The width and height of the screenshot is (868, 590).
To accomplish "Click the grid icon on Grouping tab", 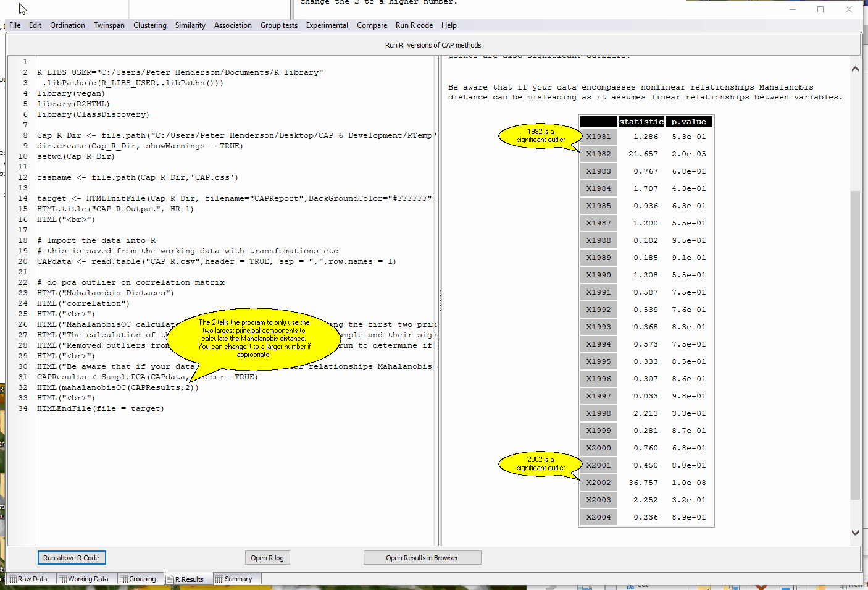I will tap(123, 579).
